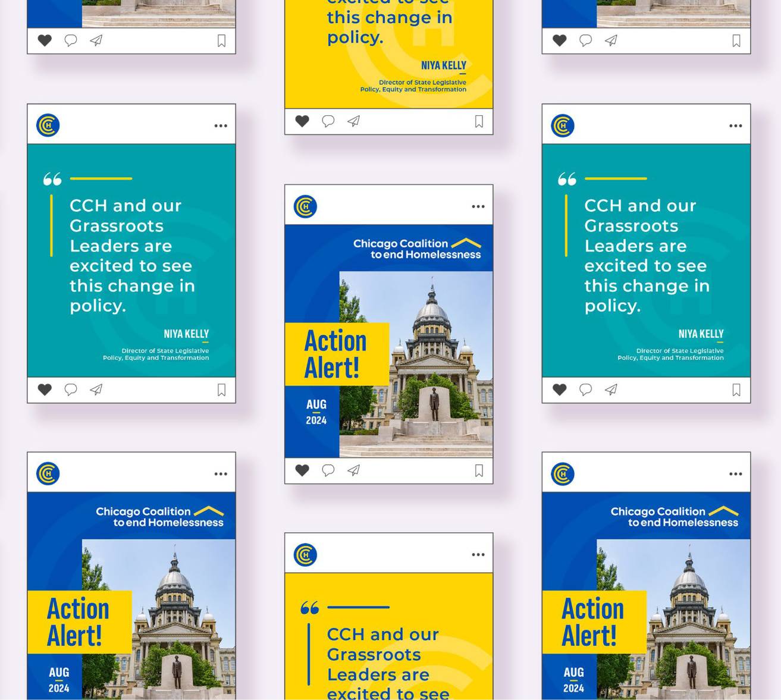
Task: Save the center Action Alert post via bookmark
Action: pos(479,471)
